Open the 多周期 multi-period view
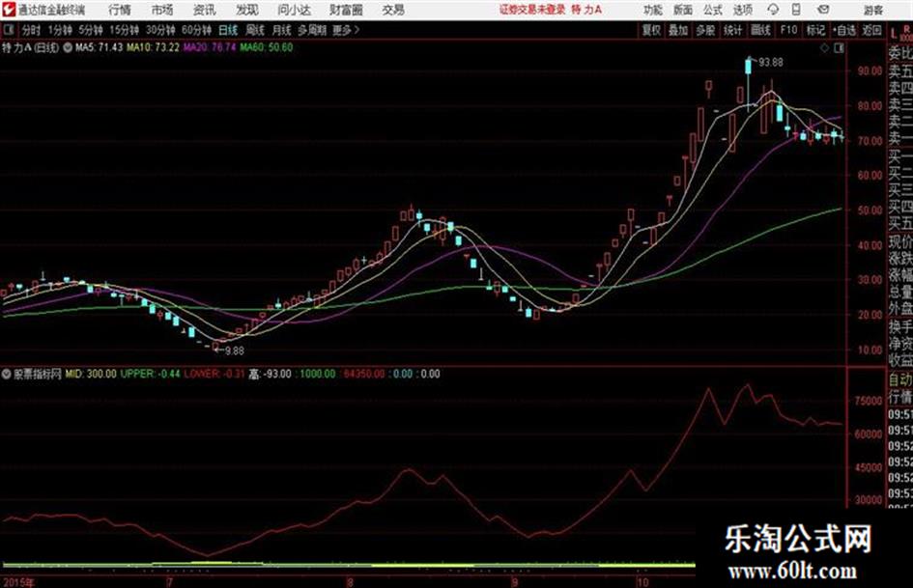Image resolution: width=913 pixels, height=588 pixels. coord(312,30)
